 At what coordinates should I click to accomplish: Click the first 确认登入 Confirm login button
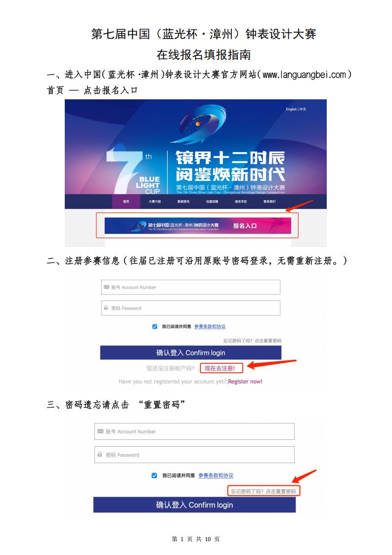190,352
